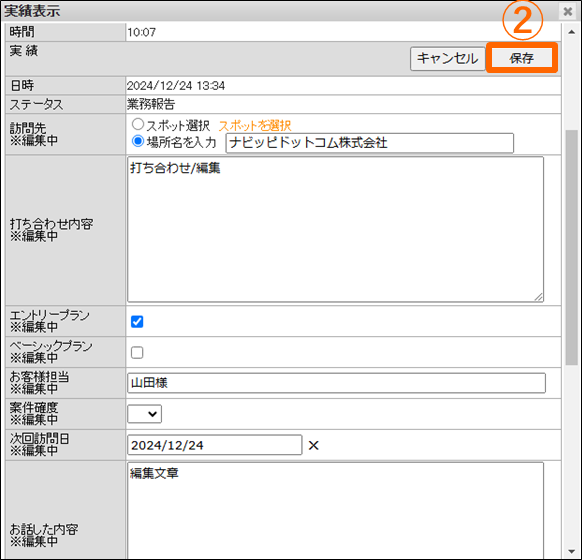Check the ベーシックプラン checkbox

(x=137, y=352)
